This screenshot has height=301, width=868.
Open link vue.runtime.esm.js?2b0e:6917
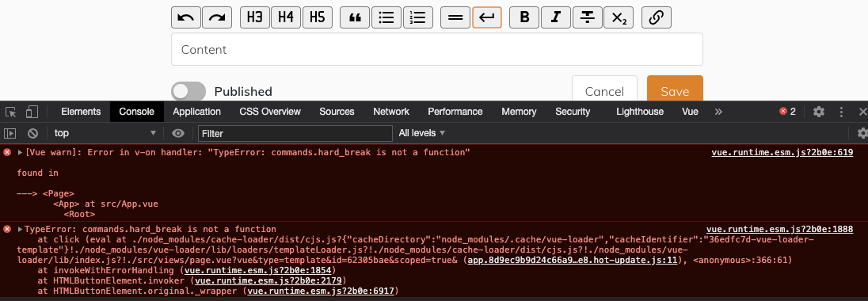321,291
